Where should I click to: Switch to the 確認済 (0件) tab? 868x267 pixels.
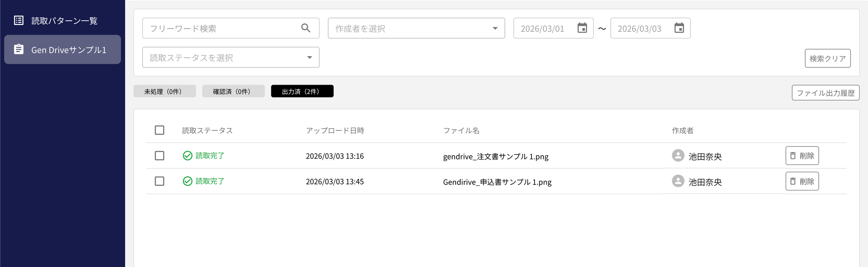[233, 91]
